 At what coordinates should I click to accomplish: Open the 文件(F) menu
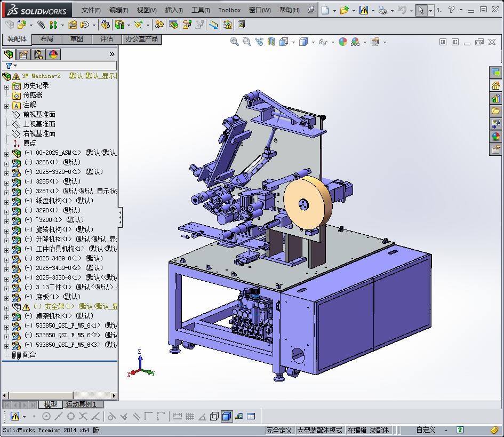click(x=91, y=10)
